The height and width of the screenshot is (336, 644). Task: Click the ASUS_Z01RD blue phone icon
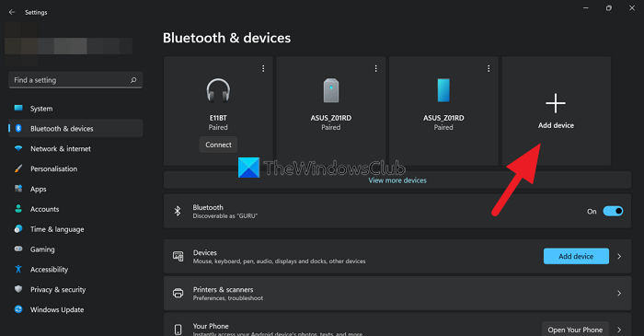pos(443,90)
